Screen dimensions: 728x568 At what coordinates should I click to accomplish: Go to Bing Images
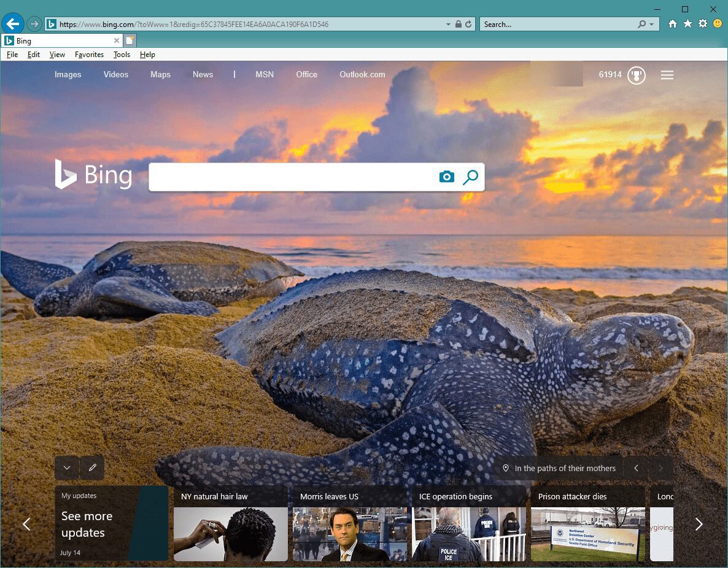coord(68,74)
